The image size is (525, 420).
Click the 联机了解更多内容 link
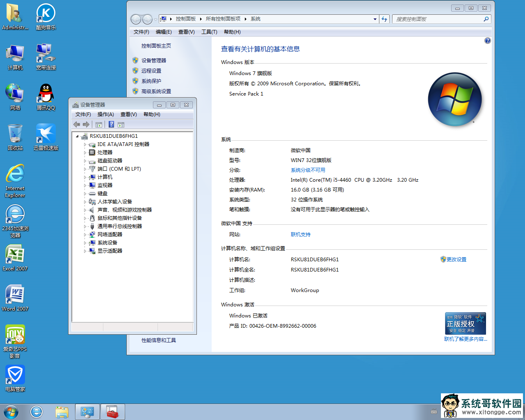tap(466, 339)
